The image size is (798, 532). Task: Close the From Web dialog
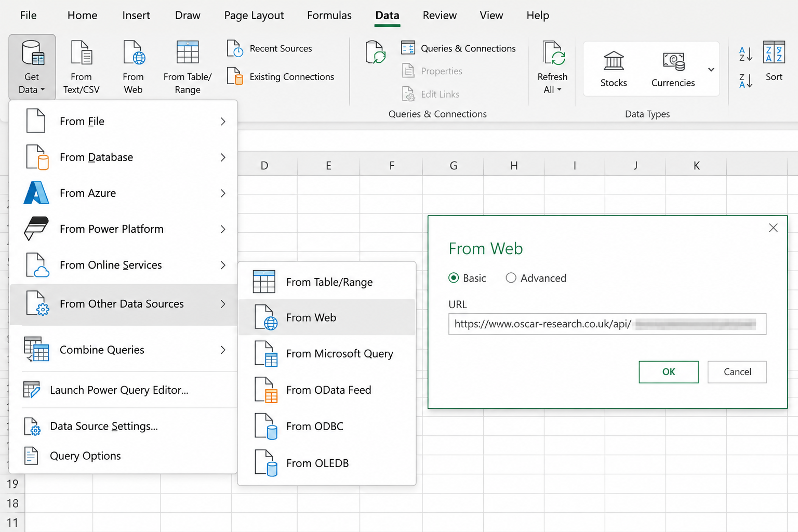773,228
